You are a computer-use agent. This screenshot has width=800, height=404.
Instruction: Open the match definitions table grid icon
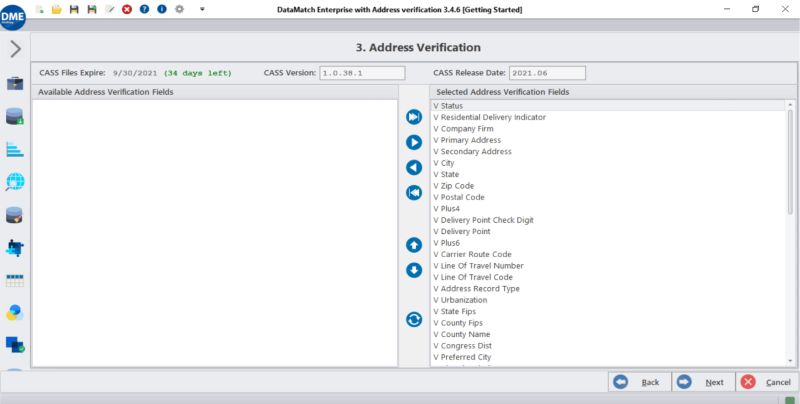pyautogui.click(x=15, y=281)
